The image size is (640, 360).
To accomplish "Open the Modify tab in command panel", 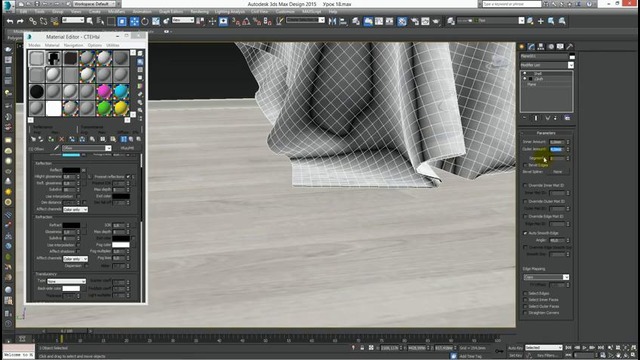I will click(531, 47).
